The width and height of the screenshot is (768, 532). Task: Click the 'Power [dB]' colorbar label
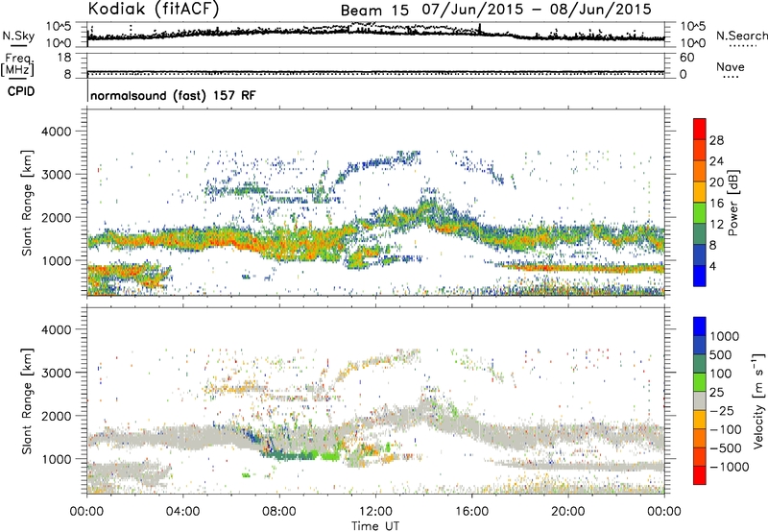tap(732, 203)
